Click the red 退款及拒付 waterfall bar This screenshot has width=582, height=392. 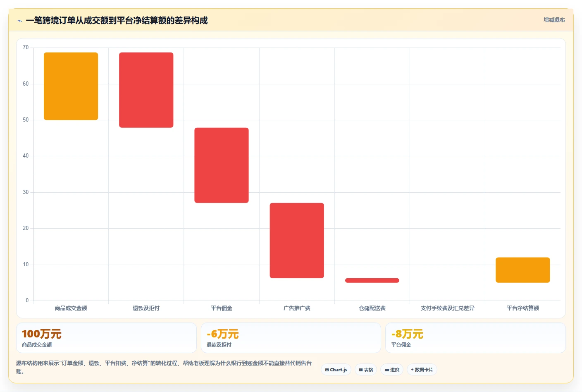point(146,90)
